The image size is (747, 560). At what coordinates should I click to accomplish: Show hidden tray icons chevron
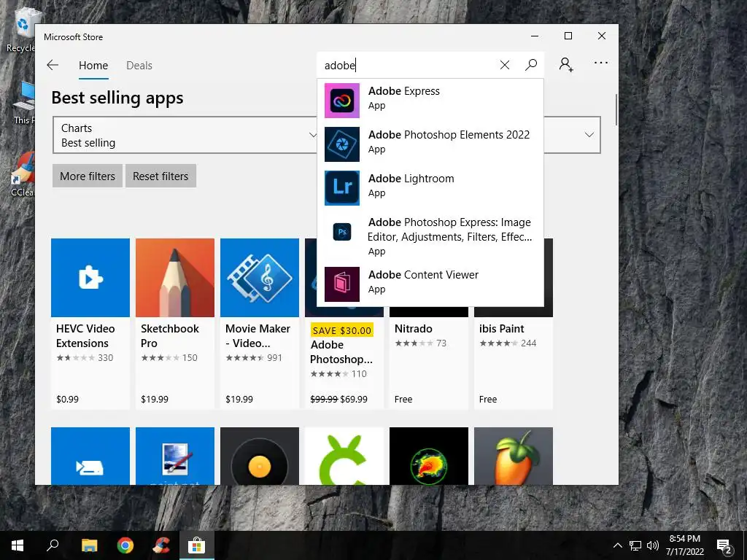click(617, 545)
